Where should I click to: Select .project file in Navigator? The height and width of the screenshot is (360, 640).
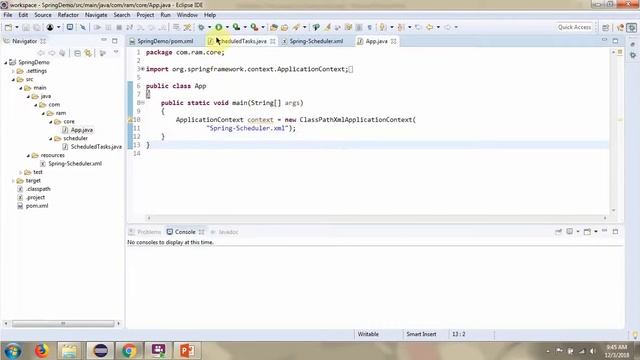click(x=35, y=198)
